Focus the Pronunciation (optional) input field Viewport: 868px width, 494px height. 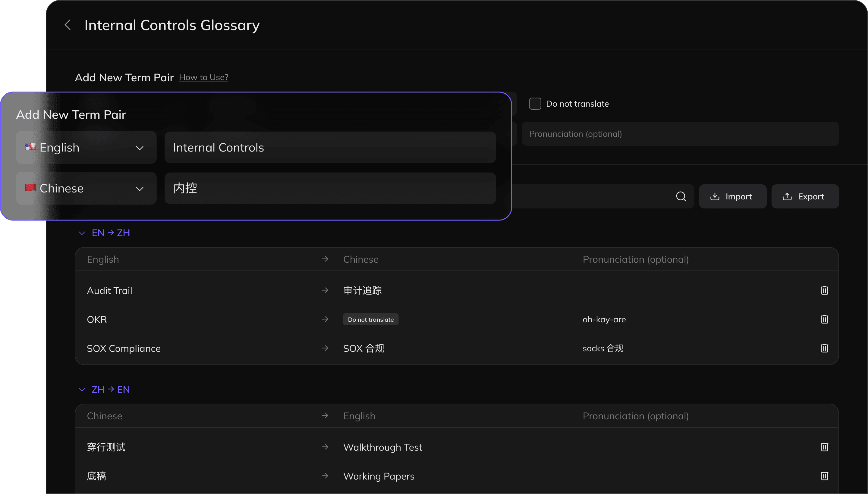[x=680, y=134]
